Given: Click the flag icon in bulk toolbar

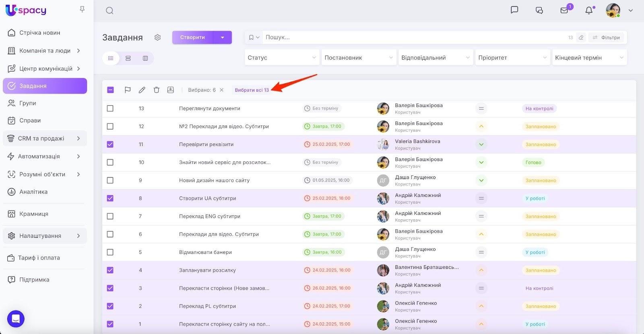Looking at the screenshot, I should (x=128, y=90).
